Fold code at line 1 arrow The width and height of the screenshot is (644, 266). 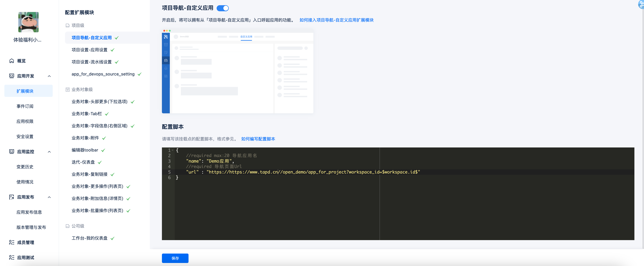[173, 150]
